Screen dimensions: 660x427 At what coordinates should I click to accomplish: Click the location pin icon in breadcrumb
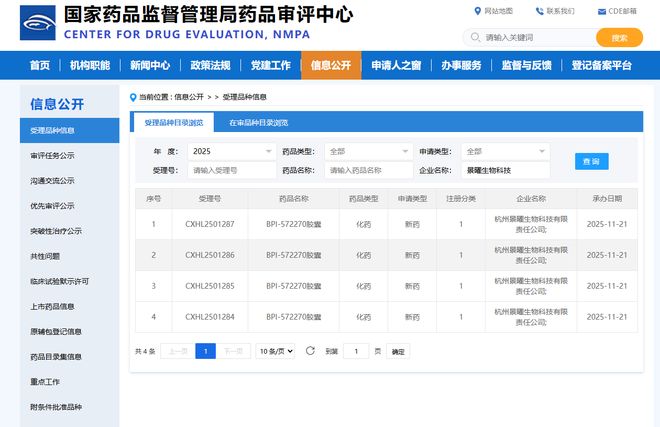(134, 97)
